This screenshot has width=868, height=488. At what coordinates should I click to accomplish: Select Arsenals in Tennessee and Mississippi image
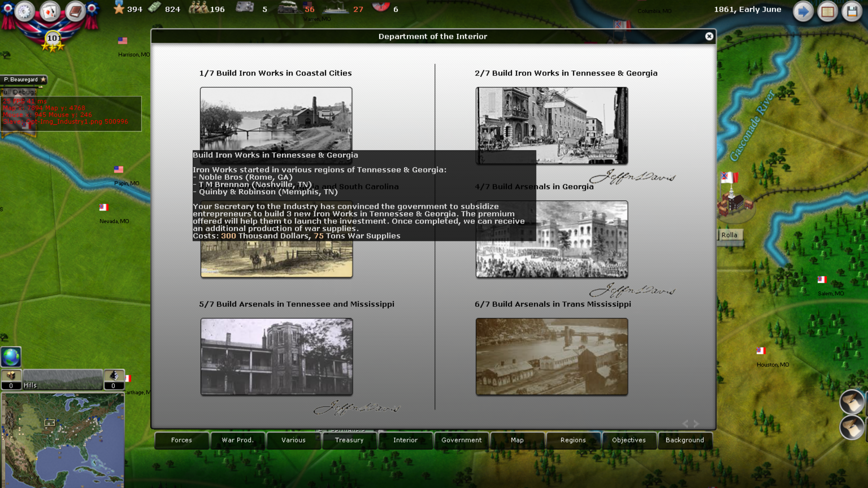point(277,357)
